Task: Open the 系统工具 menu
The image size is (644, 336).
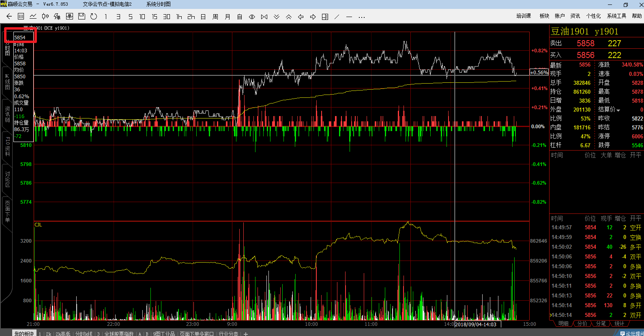Action: click(x=616, y=16)
